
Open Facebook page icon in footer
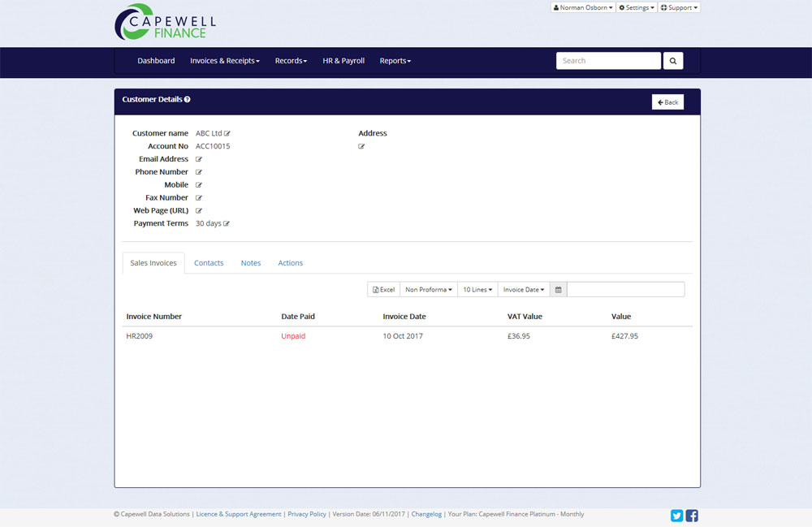pyautogui.click(x=692, y=516)
